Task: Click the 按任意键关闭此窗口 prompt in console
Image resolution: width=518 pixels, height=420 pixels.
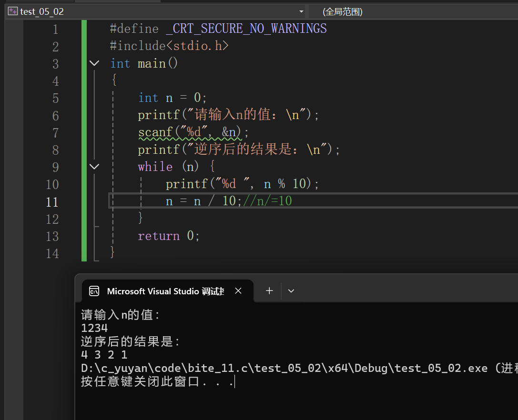Action: click(x=157, y=381)
